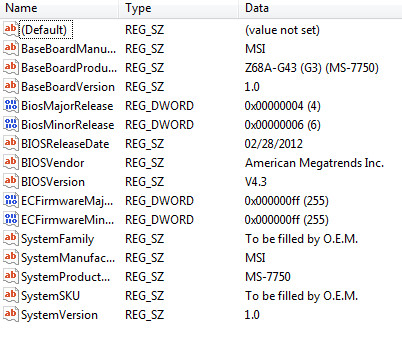Click the data 'V4.3'
Screen dimensions: 402x363
click(256, 182)
